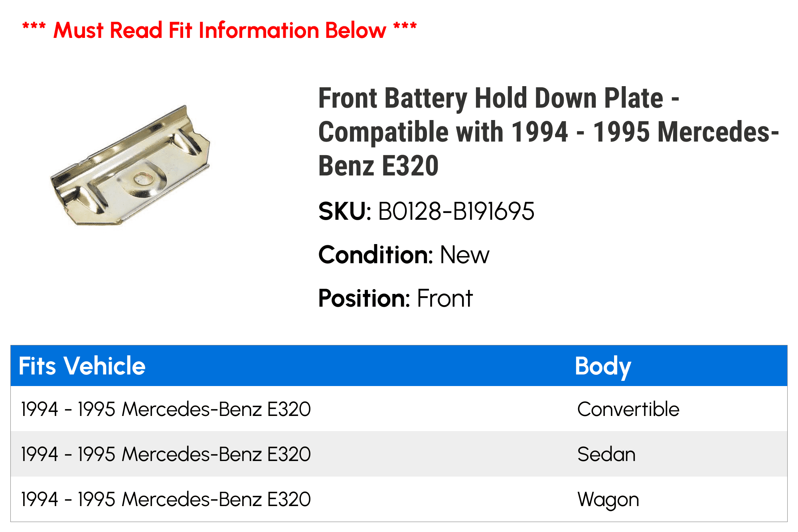The height and width of the screenshot is (532, 798).
Task: Click the SKU value B0128-B191695
Action: 456,211
